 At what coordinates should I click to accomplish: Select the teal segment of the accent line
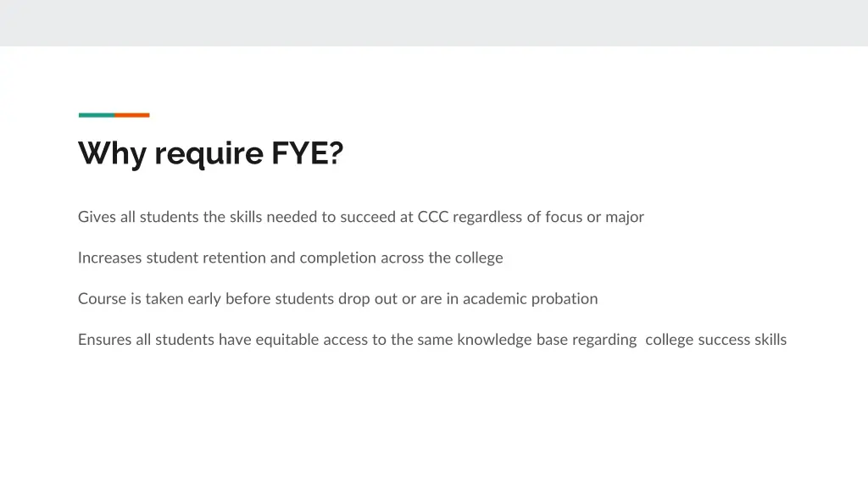tap(96, 115)
